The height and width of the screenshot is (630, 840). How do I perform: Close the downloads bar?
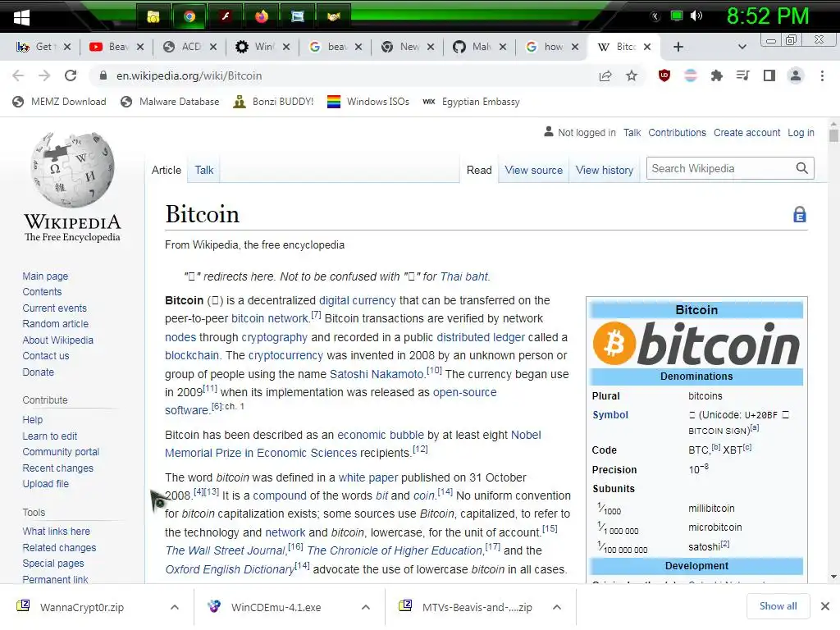coord(825,606)
